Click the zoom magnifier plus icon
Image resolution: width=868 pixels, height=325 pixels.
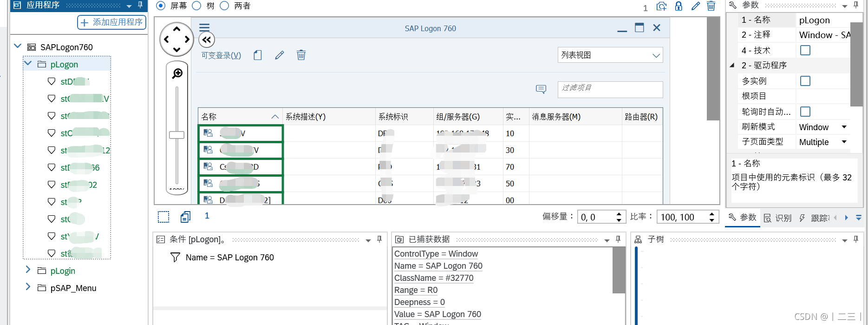tap(177, 73)
